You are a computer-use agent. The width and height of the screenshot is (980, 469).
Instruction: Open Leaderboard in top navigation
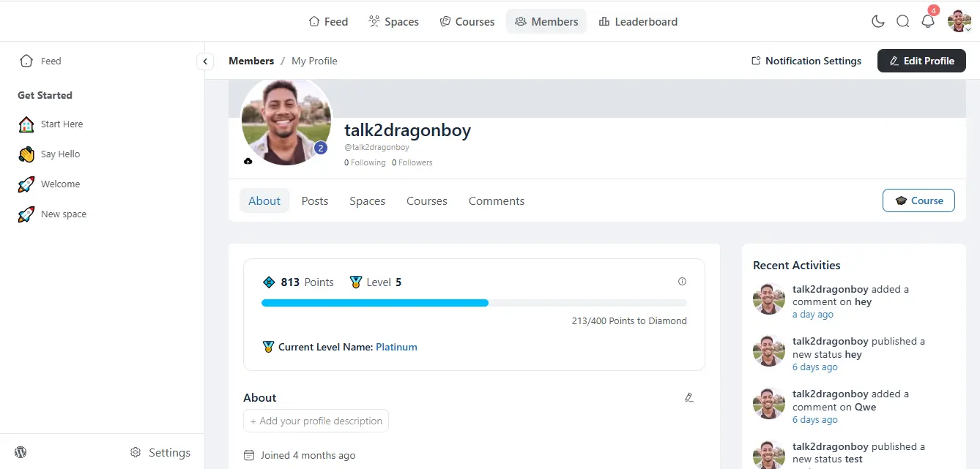pyautogui.click(x=638, y=21)
